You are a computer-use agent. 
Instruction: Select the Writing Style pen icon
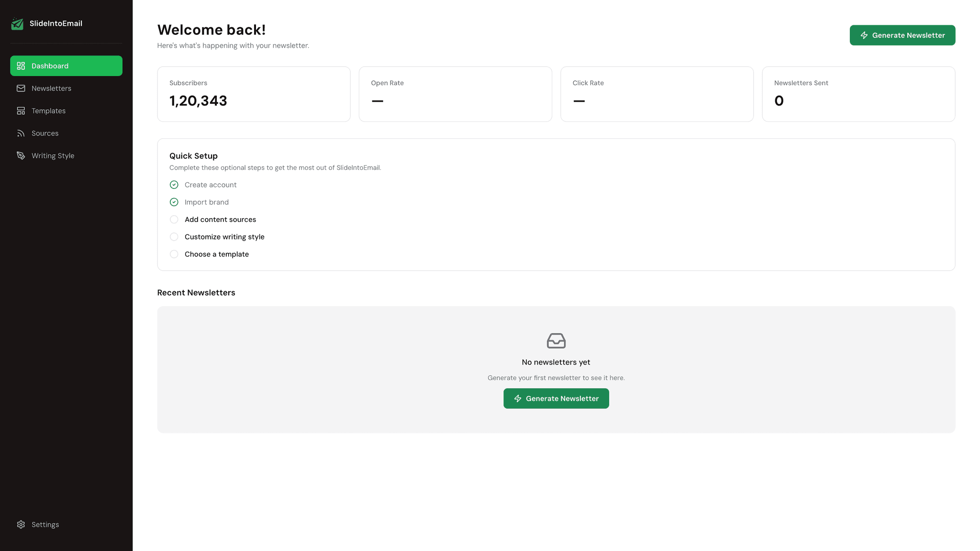coord(21,155)
